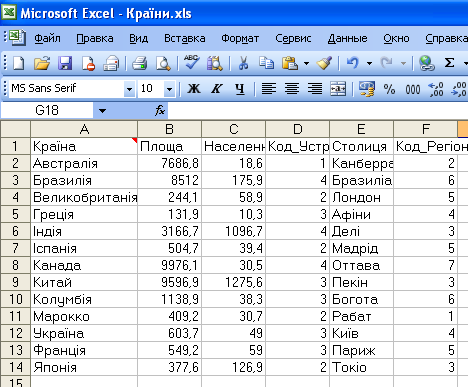Open the Paste options dropdown arrow
Image resolution: width=468 pixels, height=387 pixels.
(306, 63)
